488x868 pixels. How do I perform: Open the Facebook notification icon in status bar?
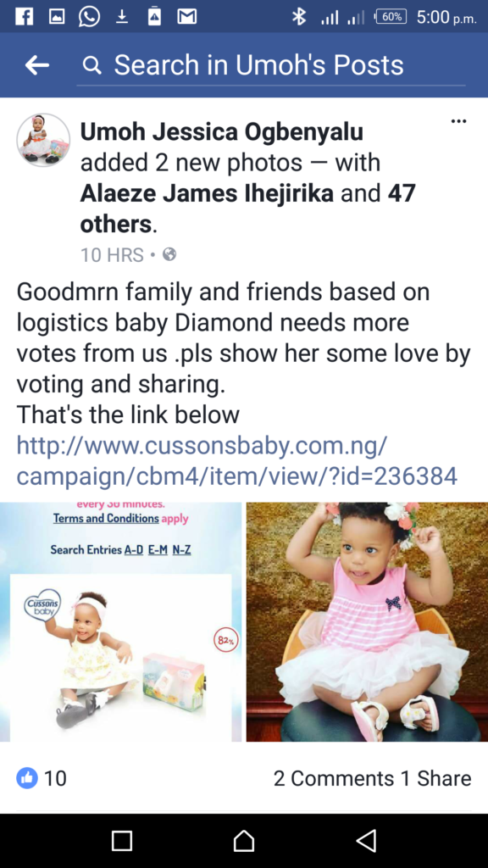(24, 17)
